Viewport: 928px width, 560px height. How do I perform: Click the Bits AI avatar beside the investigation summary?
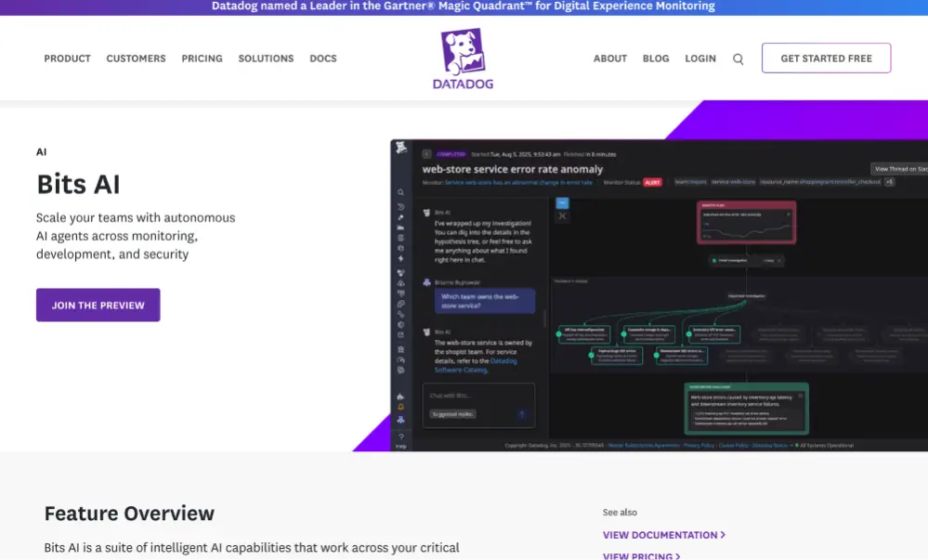pos(426,211)
